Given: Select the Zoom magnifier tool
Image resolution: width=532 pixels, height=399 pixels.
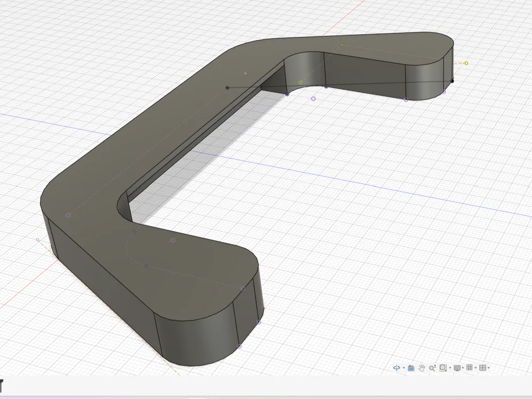Looking at the screenshot, I should pyautogui.click(x=432, y=368).
